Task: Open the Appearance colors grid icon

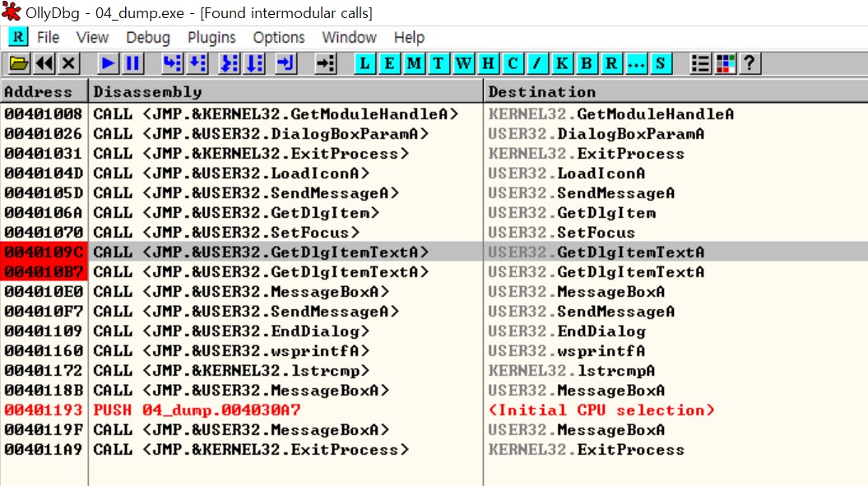Action: [x=725, y=63]
